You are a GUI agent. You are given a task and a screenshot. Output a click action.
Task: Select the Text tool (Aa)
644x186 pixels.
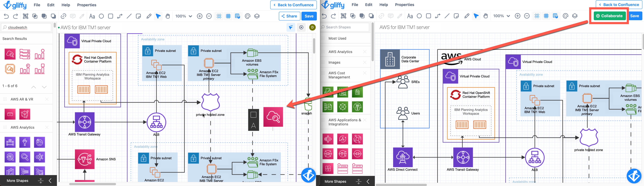point(92,16)
